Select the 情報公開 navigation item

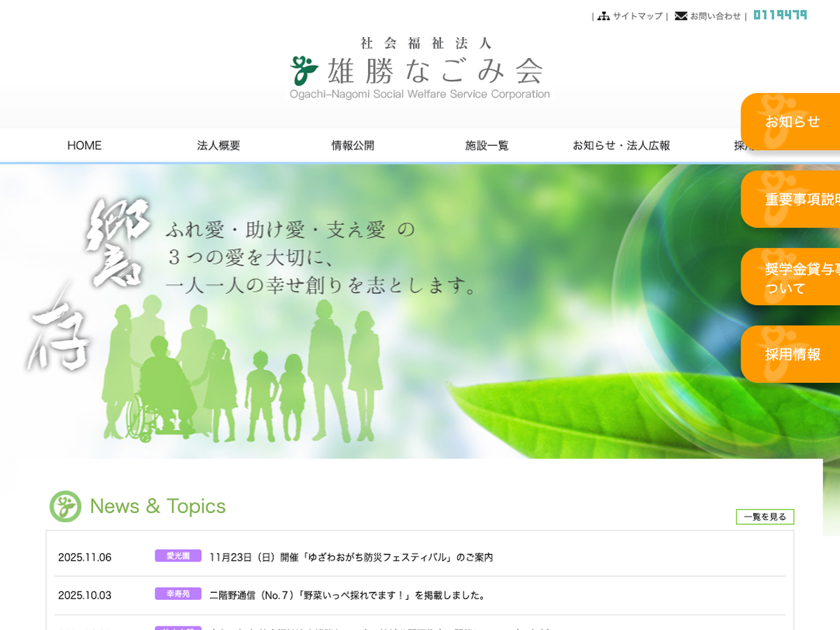tap(353, 146)
